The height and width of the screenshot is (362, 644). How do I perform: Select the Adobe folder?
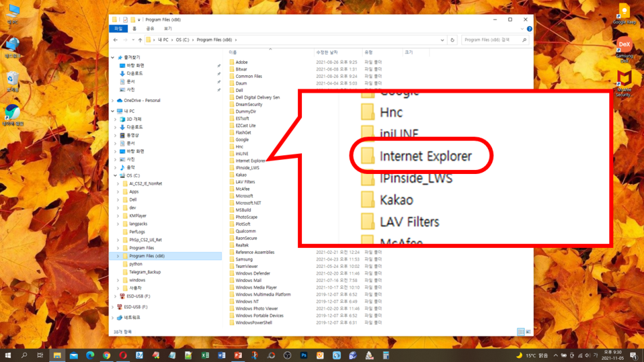pyautogui.click(x=241, y=62)
